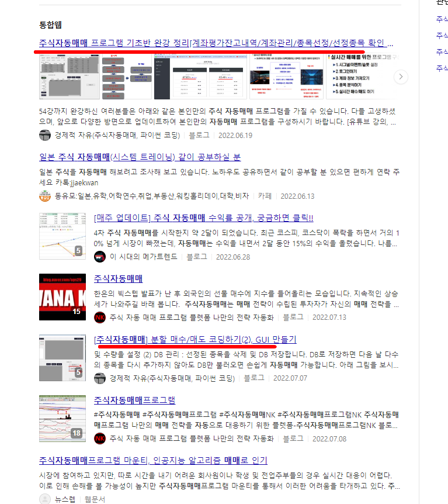Click snippet text starting 한은의 빅스텝 발표가
The width and height of the screenshot is (448, 504).
246,299
